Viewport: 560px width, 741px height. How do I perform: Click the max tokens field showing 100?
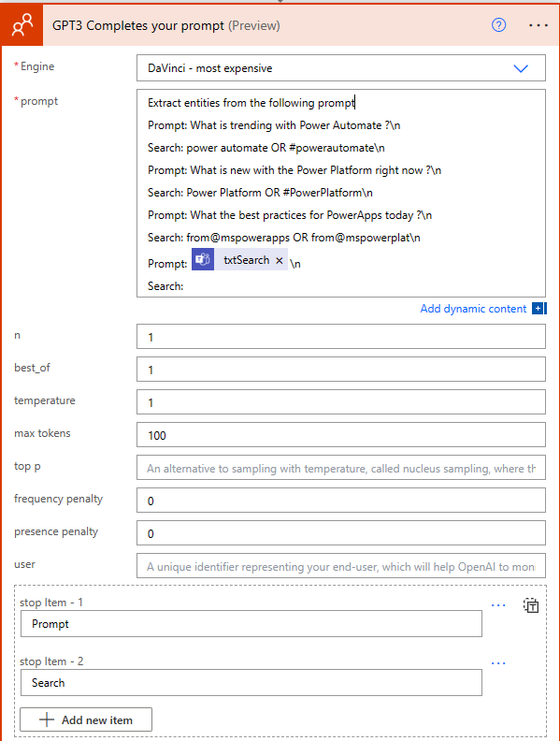(x=341, y=435)
